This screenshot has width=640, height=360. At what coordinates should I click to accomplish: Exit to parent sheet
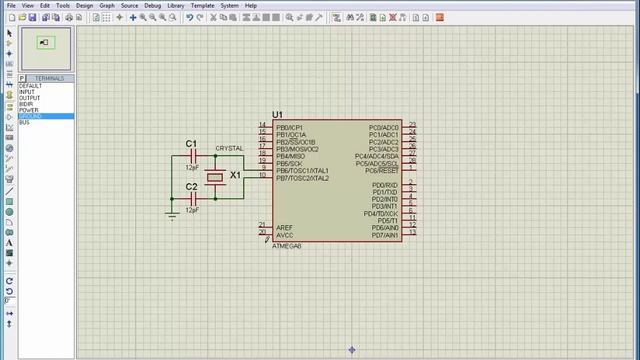pos(402,18)
